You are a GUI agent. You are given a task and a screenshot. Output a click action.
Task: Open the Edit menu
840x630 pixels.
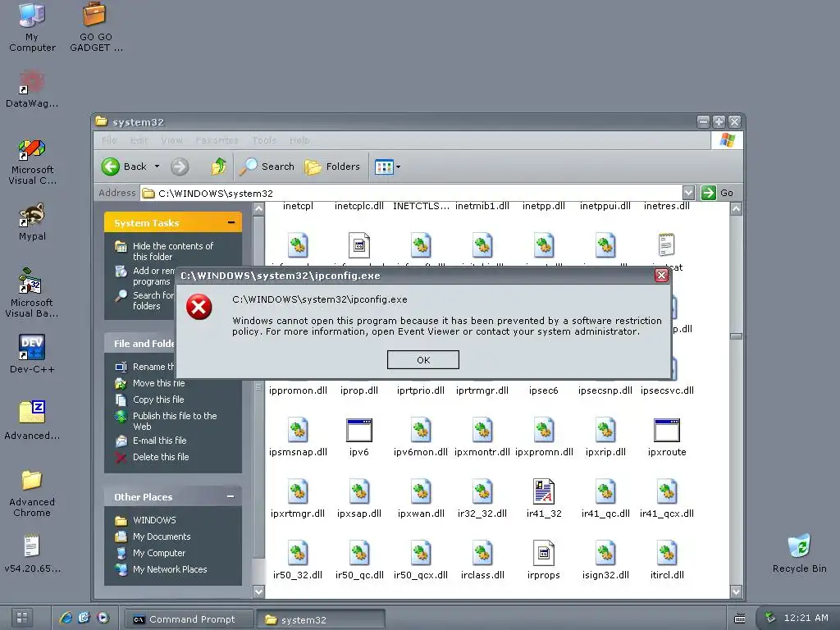(139, 140)
